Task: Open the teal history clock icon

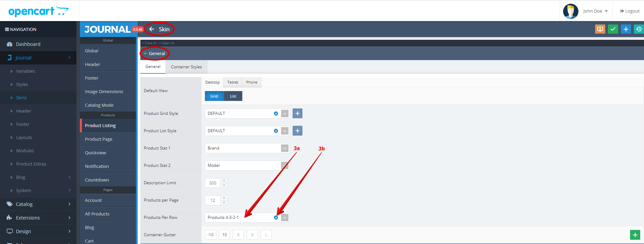Action: pyautogui.click(x=639, y=29)
